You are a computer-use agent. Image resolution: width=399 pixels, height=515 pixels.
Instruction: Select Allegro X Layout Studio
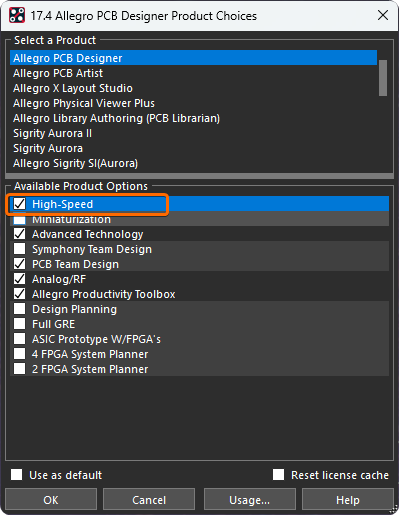click(73, 88)
